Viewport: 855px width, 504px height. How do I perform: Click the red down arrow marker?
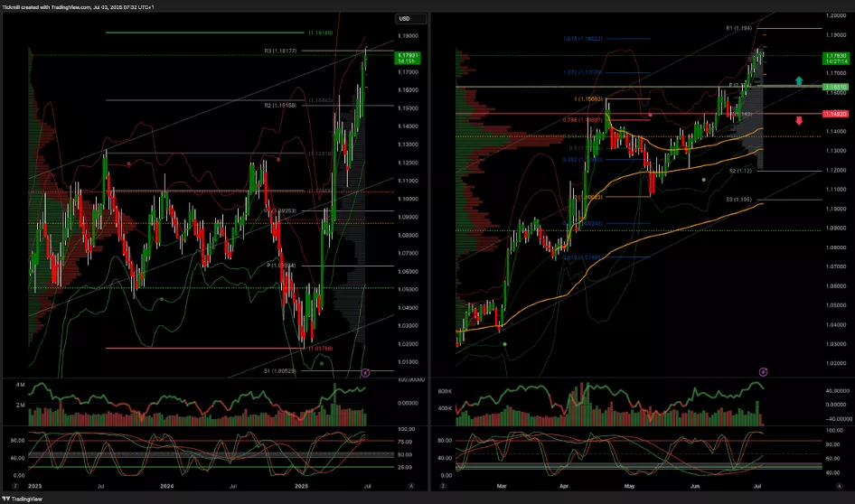click(798, 119)
